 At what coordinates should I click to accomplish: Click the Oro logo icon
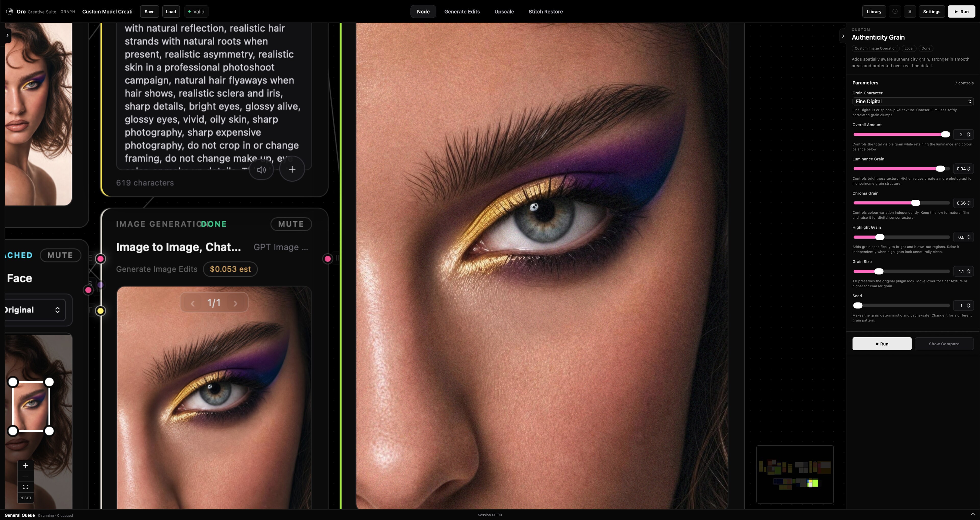[9, 11]
